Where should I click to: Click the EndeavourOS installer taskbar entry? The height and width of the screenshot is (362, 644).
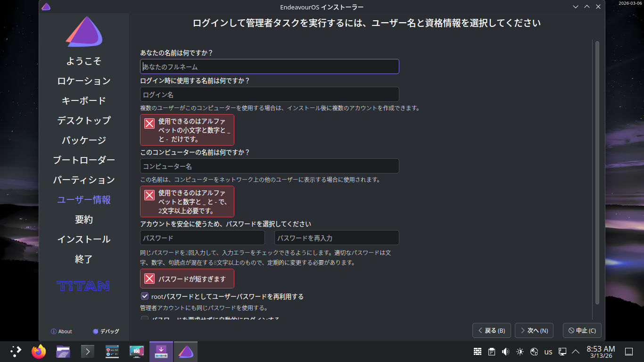[186, 351]
